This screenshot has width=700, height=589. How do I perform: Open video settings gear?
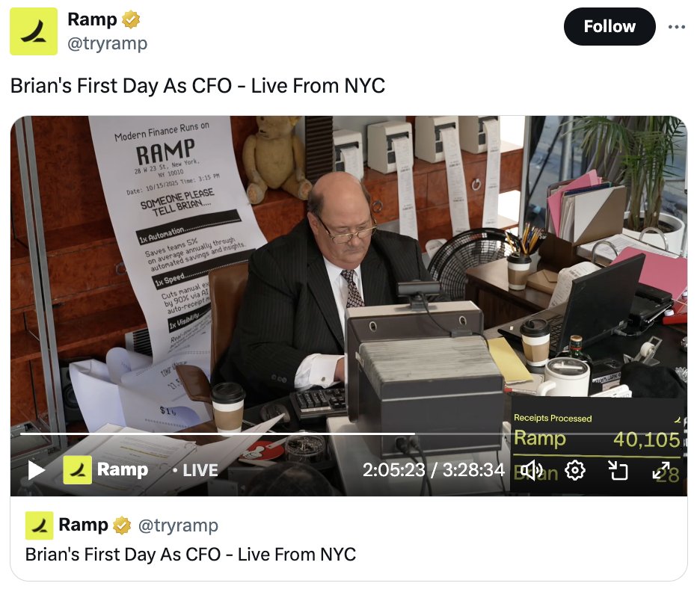575,470
